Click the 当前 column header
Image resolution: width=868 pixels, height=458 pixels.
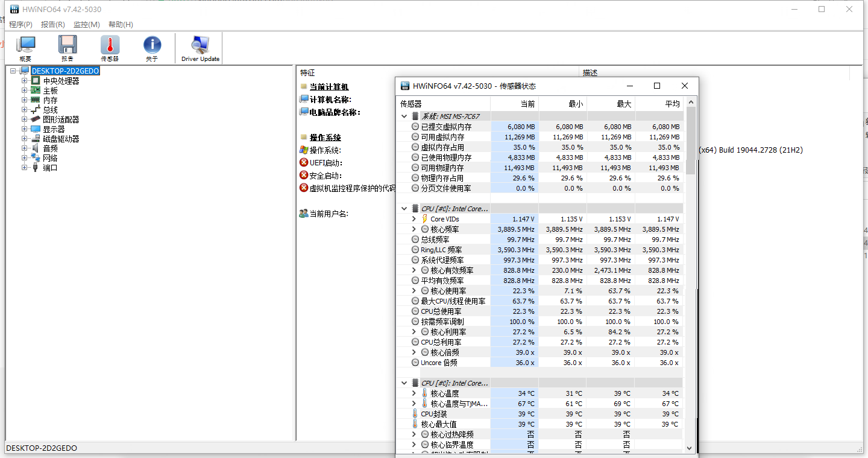click(527, 104)
